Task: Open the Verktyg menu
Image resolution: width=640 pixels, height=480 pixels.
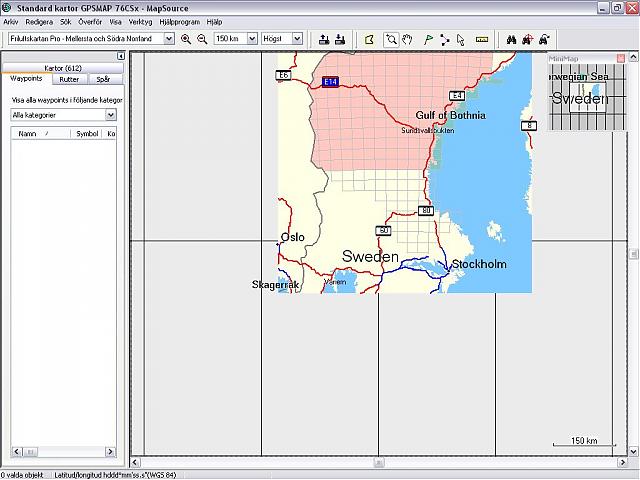Action: [140, 22]
